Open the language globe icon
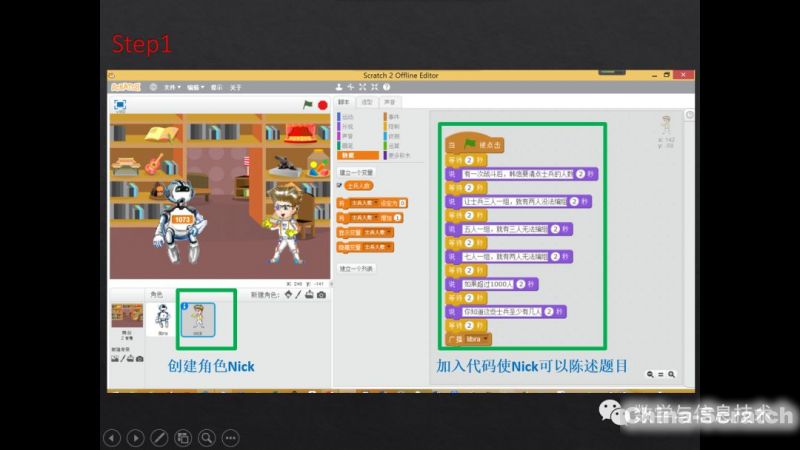The height and width of the screenshot is (450, 800). pyautogui.click(x=153, y=88)
